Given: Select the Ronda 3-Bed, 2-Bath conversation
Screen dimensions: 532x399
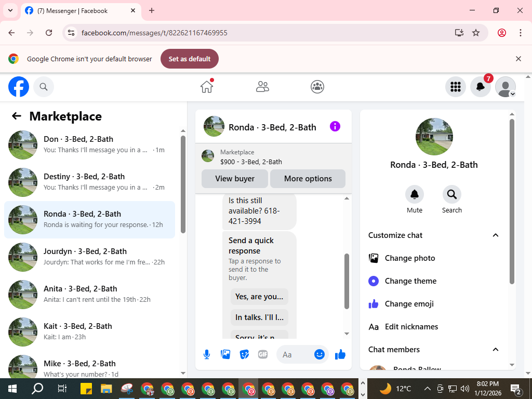Looking at the screenshot, I should click(x=89, y=220).
